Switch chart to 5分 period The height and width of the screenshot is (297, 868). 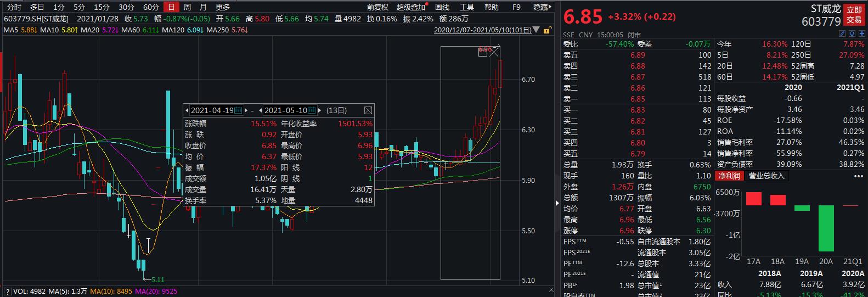(x=80, y=7)
